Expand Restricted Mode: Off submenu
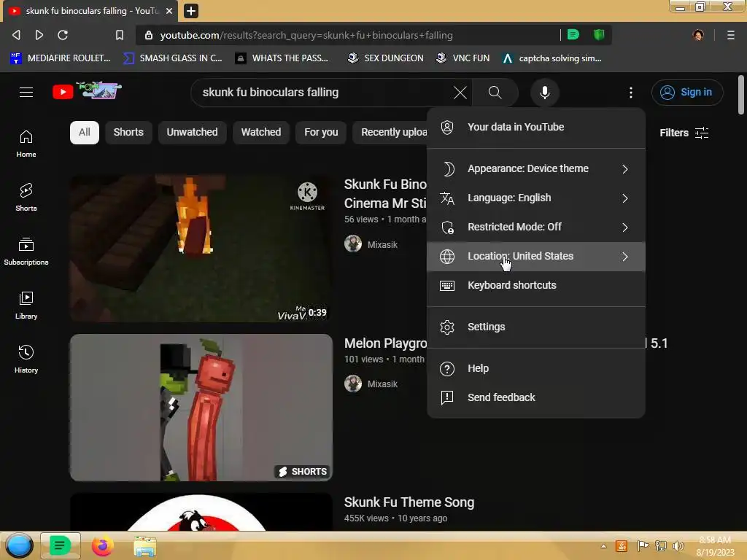 pos(536,227)
